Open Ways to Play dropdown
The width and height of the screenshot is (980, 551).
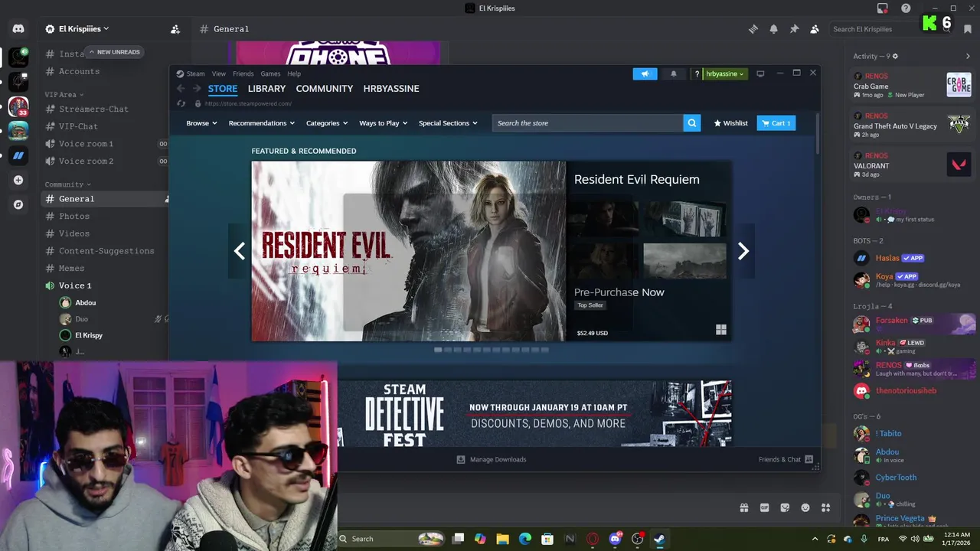383,122
